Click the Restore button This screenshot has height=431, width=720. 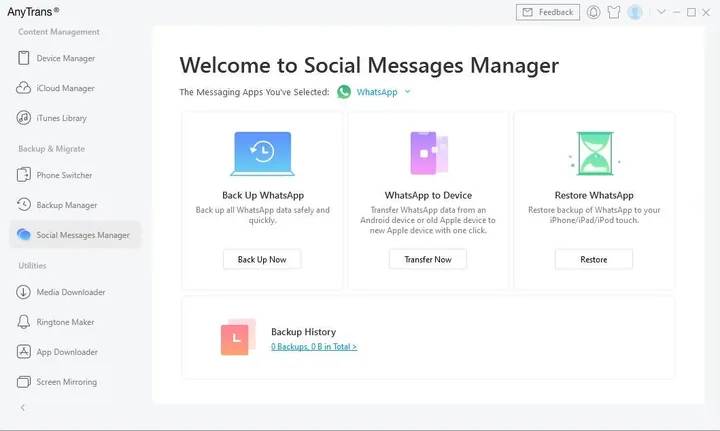click(x=594, y=259)
